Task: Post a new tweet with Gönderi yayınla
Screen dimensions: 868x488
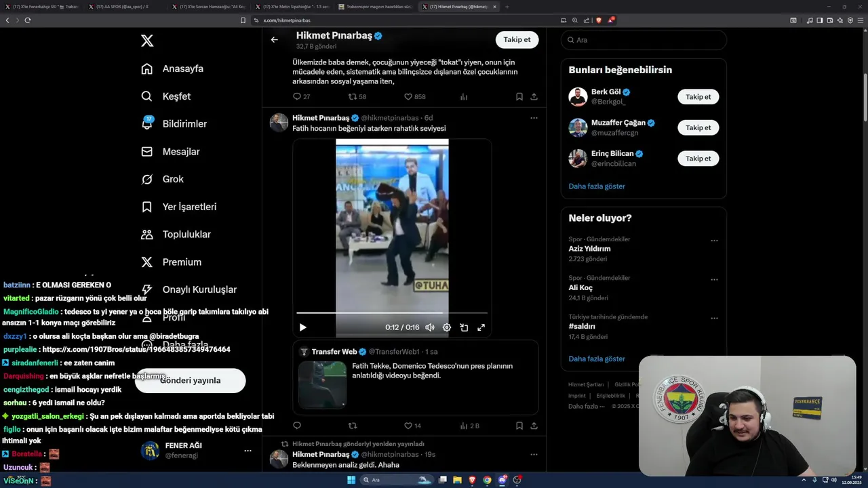Action: [191, 380]
